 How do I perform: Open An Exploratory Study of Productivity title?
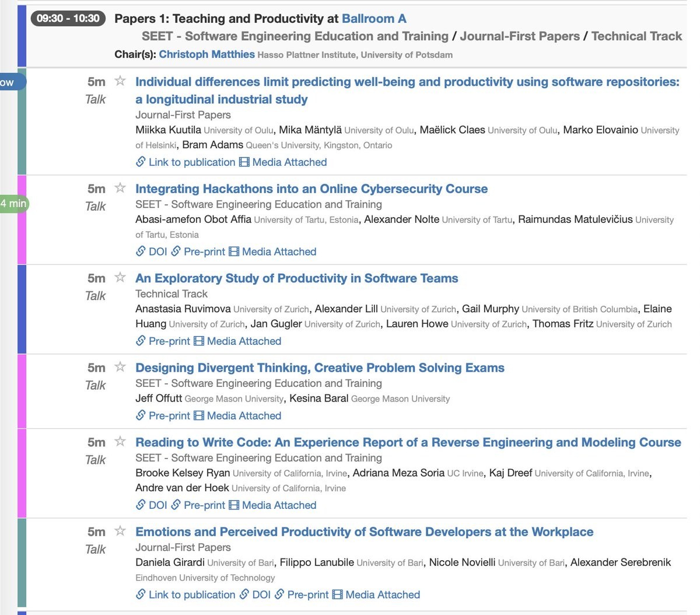coord(296,278)
